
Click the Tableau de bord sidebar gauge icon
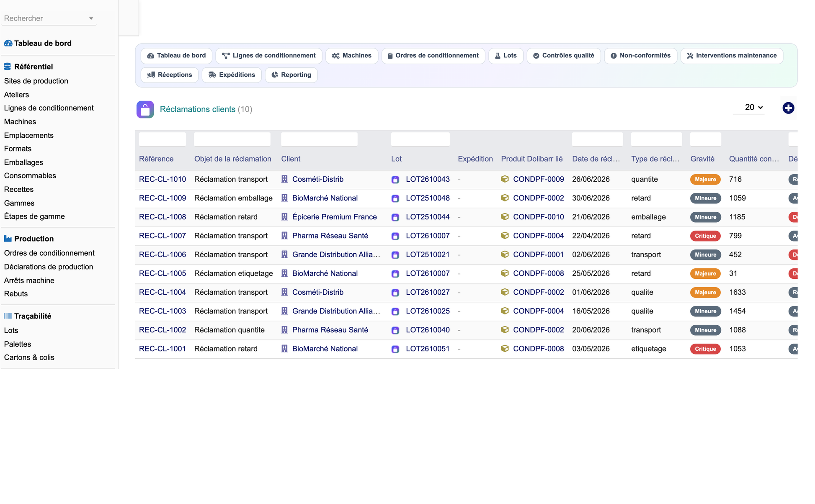(8, 43)
